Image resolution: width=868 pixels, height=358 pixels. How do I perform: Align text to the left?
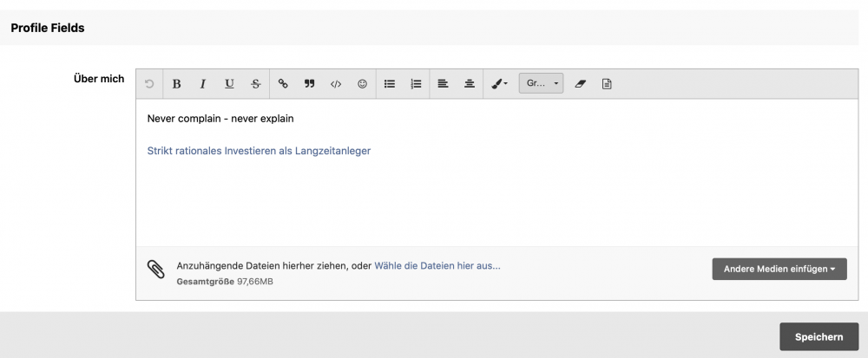(443, 84)
